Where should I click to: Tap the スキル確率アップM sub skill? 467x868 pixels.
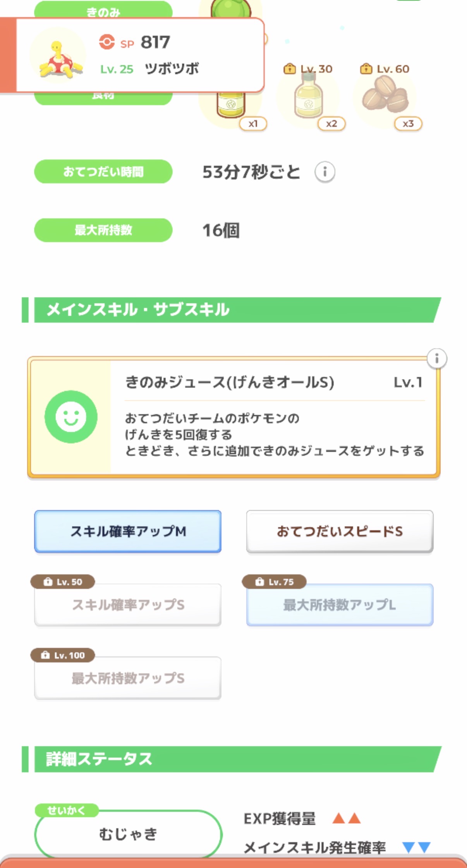(x=128, y=531)
